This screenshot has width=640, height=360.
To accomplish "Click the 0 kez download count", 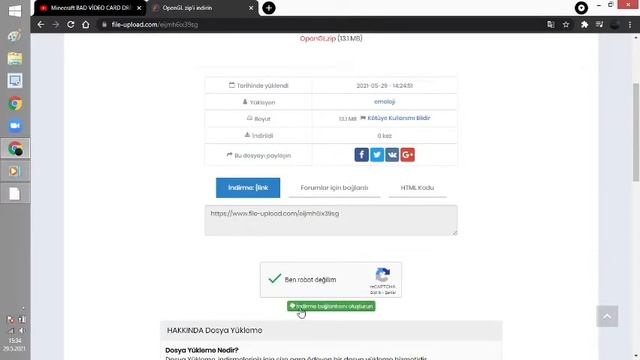I will [384, 136].
